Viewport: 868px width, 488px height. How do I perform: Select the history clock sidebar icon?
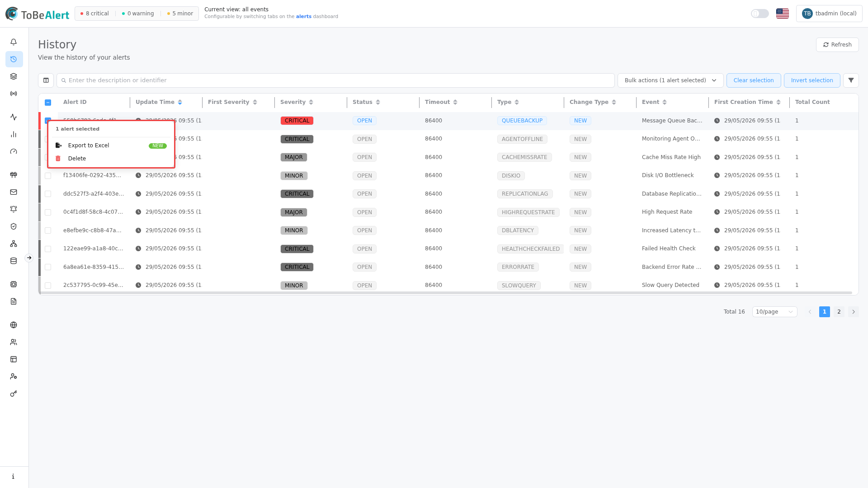(14, 59)
